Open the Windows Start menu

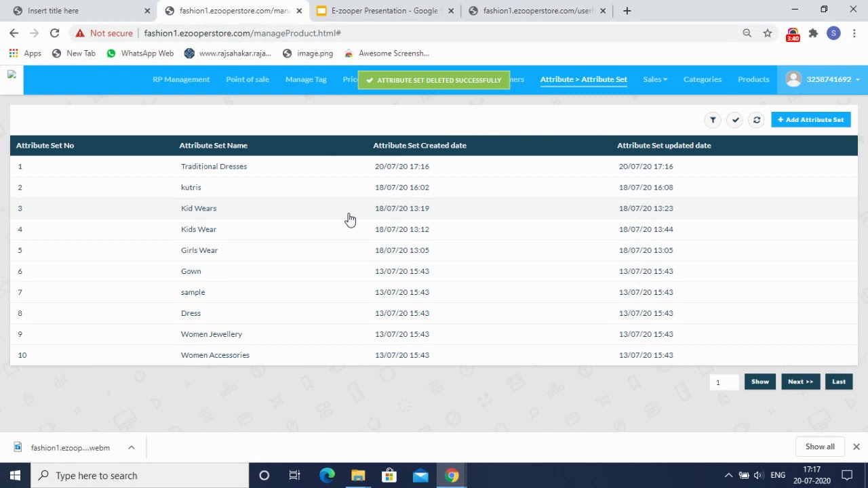[x=15, y=475]
